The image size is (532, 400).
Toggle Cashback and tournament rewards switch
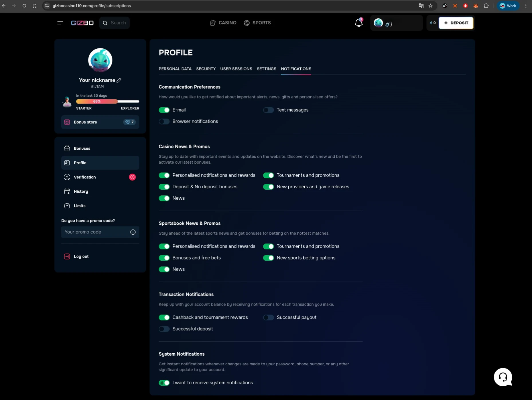pos(164,317)
